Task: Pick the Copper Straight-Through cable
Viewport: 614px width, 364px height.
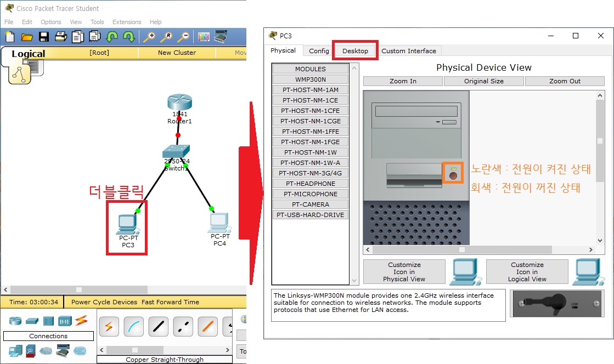Action: click(x=158, y=326)
